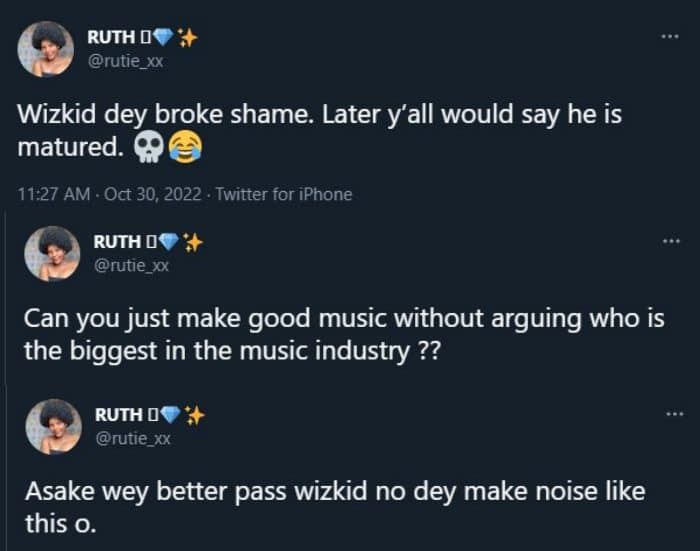
Task: Click the profile picture on the third tweet
Action: pyautogui.click(x=52, y=426)
